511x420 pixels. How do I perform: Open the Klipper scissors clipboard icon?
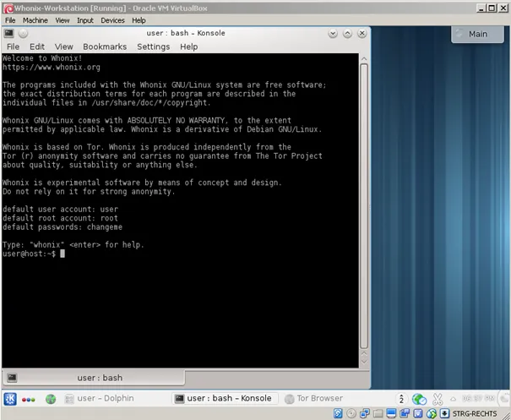point(438,399)
